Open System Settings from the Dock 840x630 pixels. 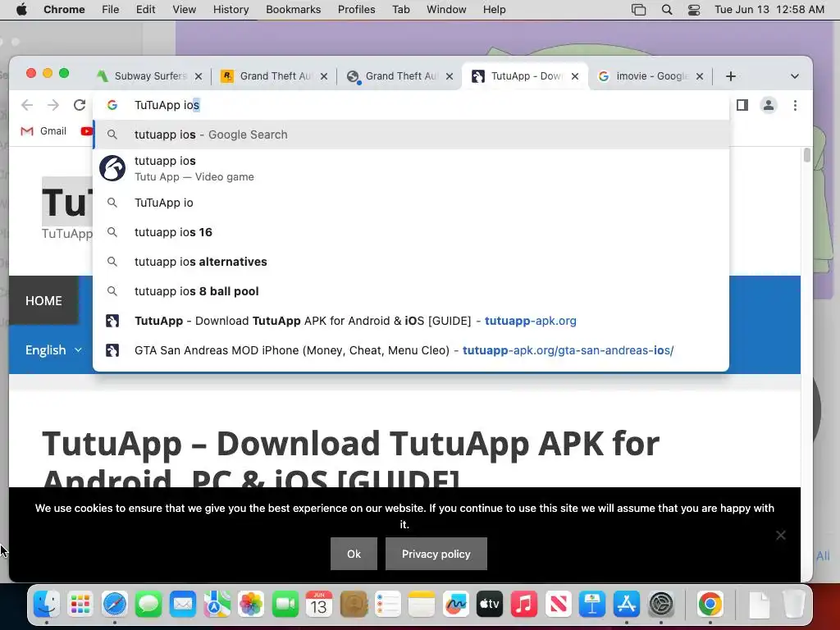click(660, 605)
